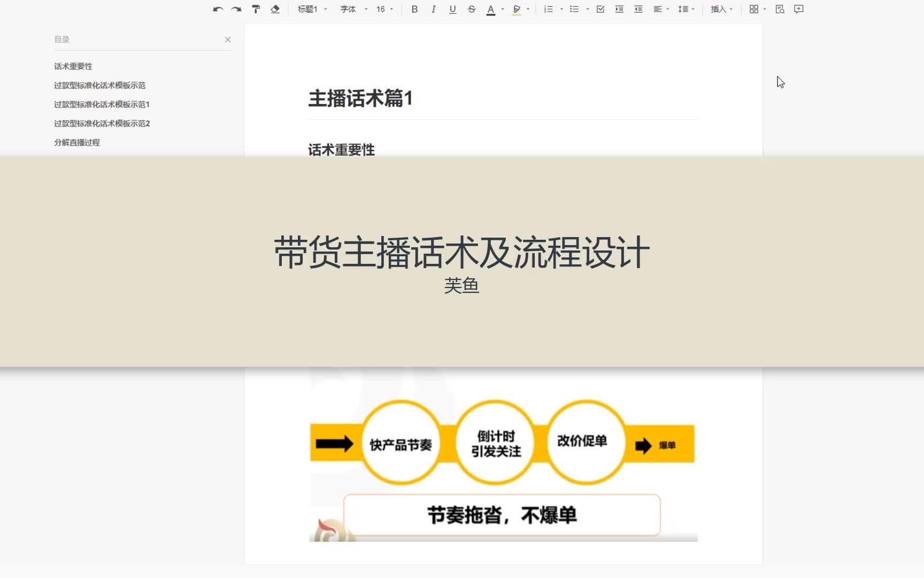Expand the highlight color picker arrow

click(528, 9)
